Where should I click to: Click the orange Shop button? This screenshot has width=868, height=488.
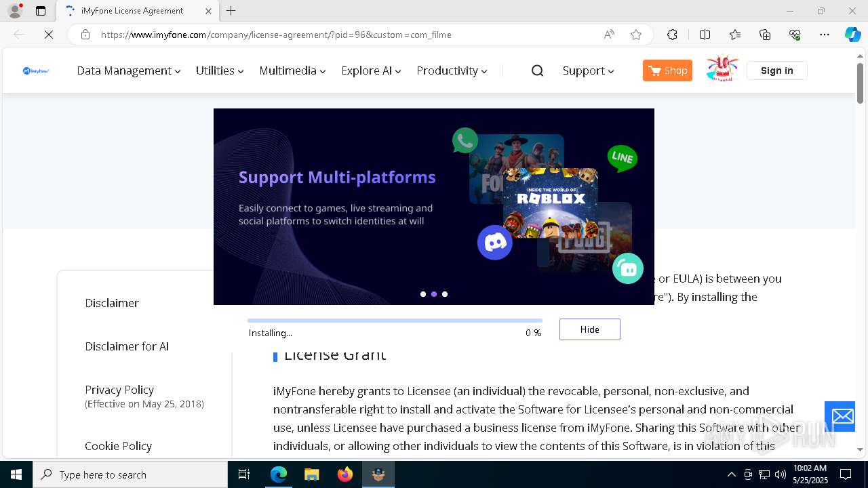click(667, 70)
